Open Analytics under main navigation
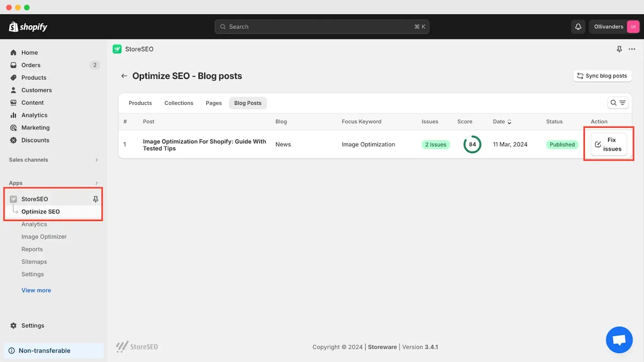The width and height of the screenshot is (644, 362). [x=34, y=115]
